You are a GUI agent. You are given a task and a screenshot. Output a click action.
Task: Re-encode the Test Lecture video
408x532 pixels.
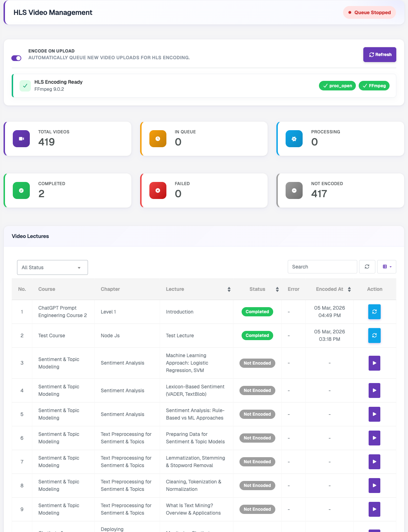pos(374,336)
